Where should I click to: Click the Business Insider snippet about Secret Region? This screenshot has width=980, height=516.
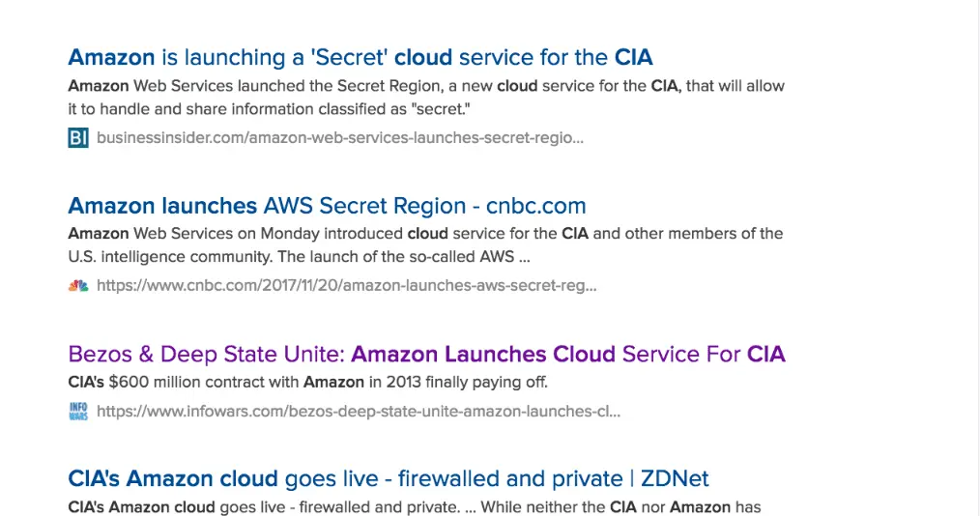pos(425,97)
